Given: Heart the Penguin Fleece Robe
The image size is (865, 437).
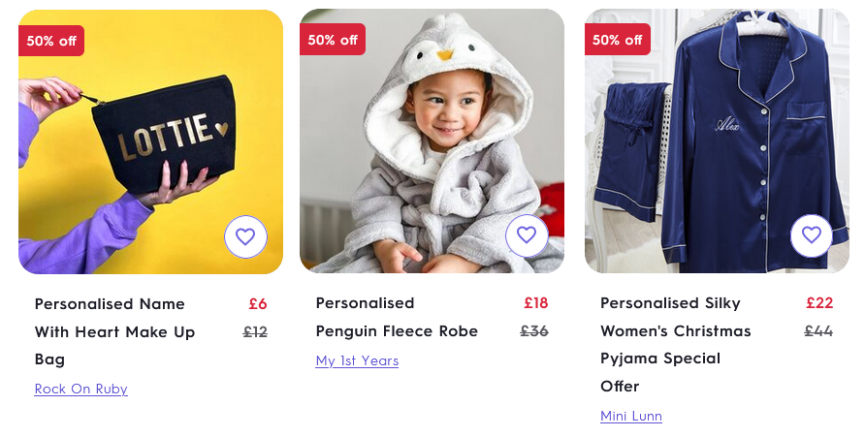Looking at the screenshot, I should pyautogui.click(x=527, y=236).
